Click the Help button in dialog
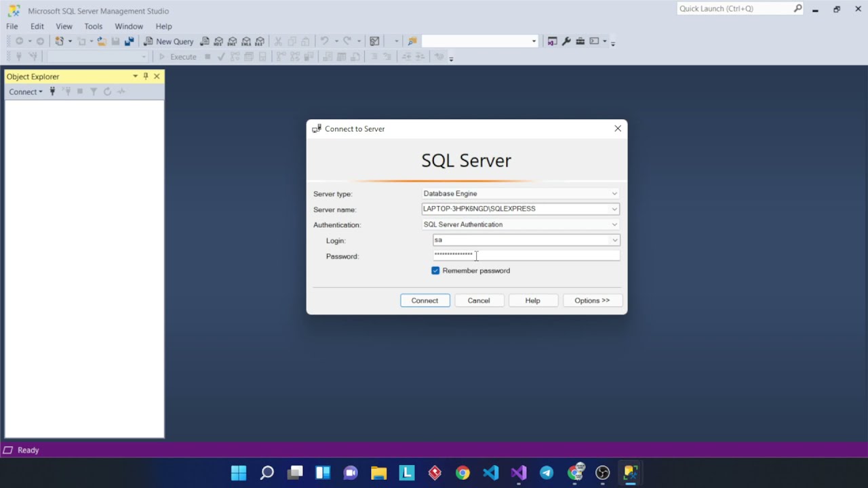Viewport: 868px width, 488px height. (533, 300)
